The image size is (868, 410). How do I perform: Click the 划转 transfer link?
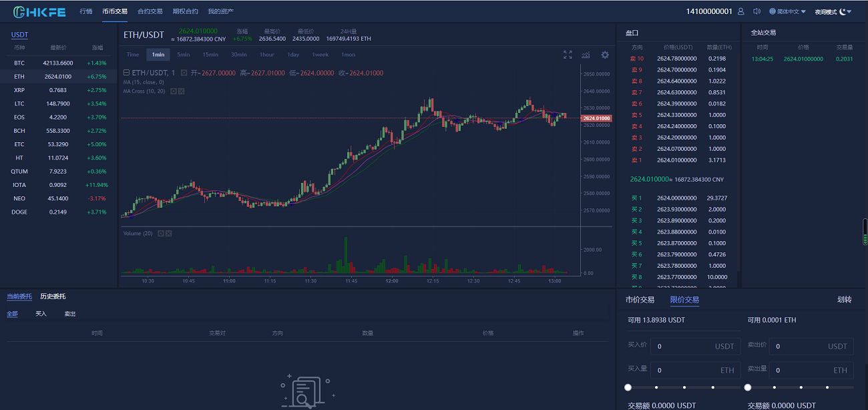point(844,300)
